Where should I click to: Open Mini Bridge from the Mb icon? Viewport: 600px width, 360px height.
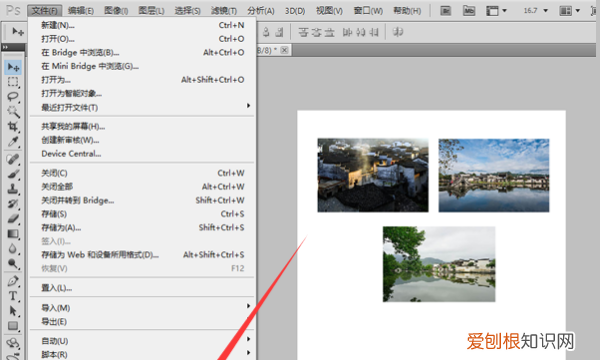[x=469, y=11]
